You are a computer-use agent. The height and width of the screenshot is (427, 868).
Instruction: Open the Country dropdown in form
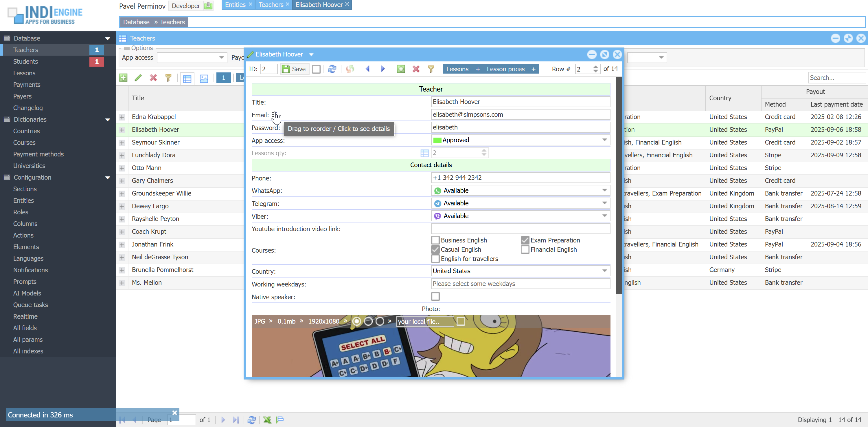point(604,271)
